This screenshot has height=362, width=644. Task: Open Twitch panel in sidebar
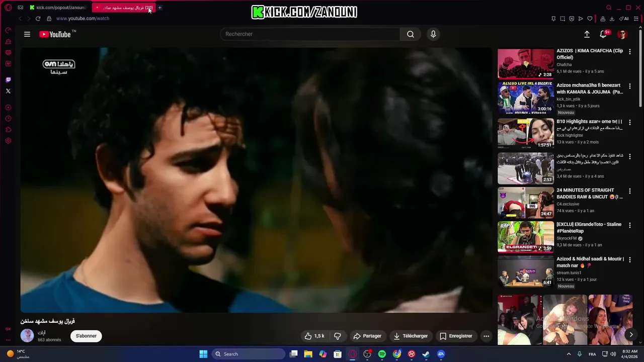tap(8, 79)
